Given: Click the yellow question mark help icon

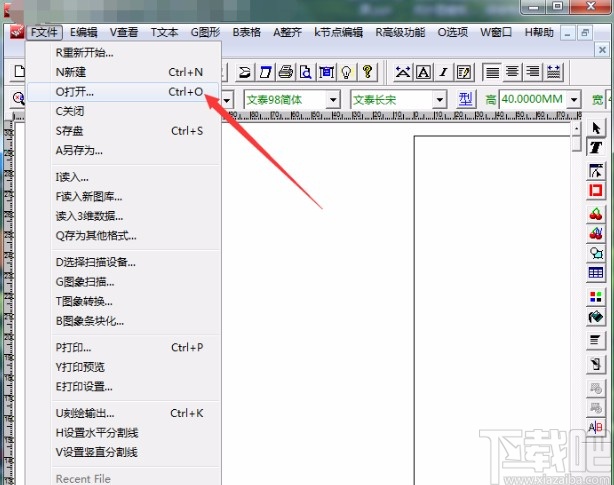Looking at the screenshot, I should [367, 72].
